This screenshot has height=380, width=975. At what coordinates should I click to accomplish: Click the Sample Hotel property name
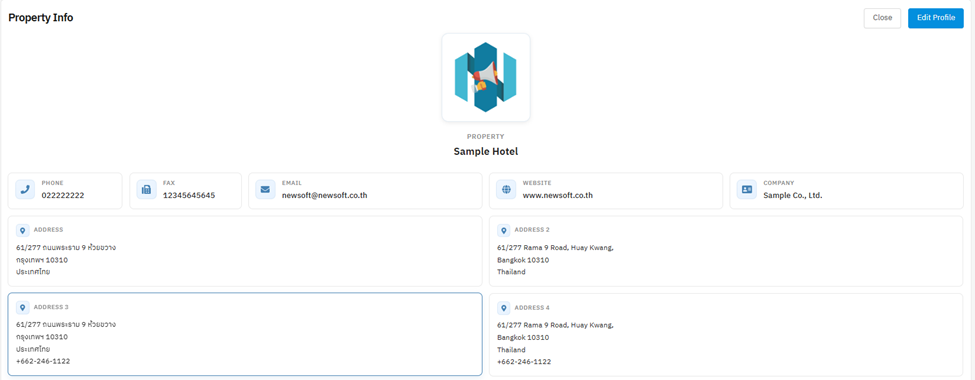click(x=486, y=151)
